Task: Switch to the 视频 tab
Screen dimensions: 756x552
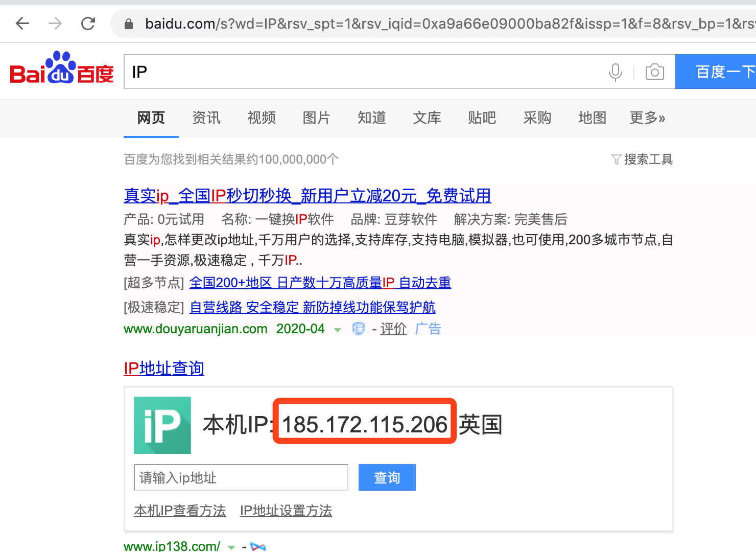Action: [262, 118]
